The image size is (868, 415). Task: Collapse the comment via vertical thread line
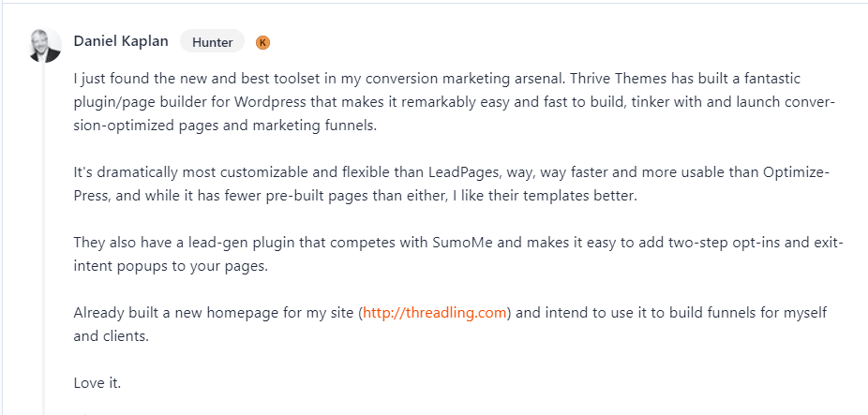pos(44,238)
